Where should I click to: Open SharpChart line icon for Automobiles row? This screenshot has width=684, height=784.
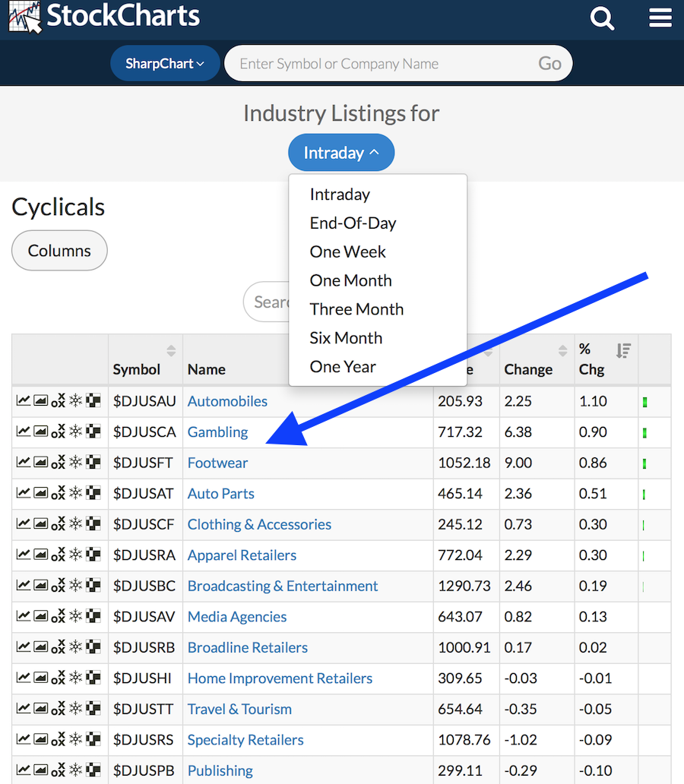pos(24,401)
